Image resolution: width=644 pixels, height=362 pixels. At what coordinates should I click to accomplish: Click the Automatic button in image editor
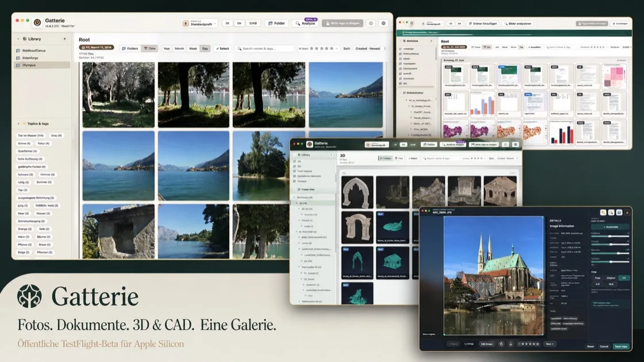click(x=610, y=226)
